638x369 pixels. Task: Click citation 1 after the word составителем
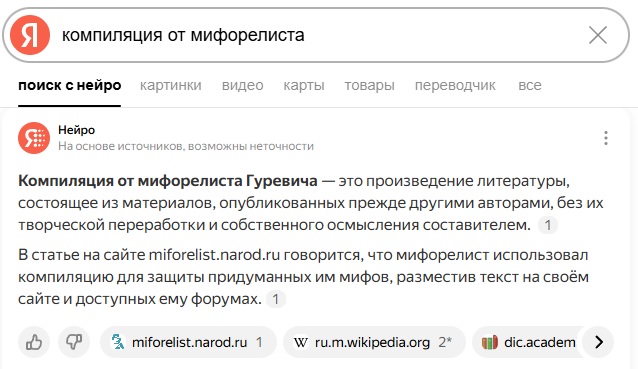pyautogui.click(x=548, y=225)
